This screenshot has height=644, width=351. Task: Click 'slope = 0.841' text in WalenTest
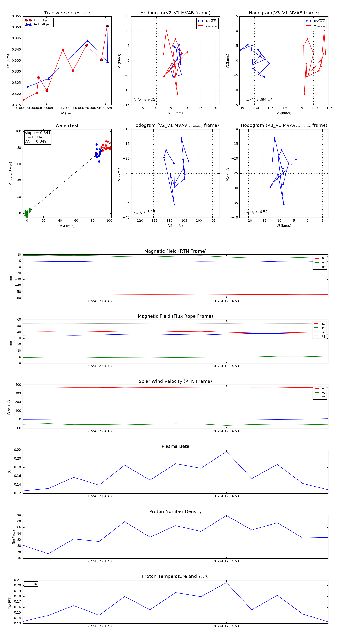click(x=37, y=133)
